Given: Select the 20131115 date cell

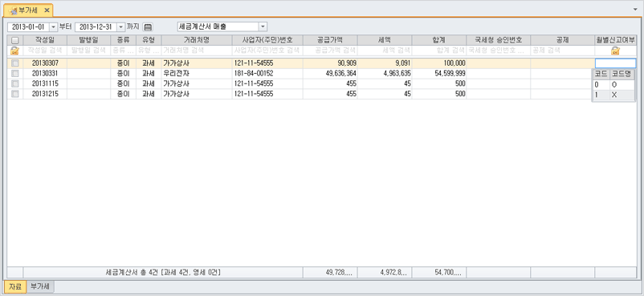Looking at the screenshot, I should coord(45,83).
